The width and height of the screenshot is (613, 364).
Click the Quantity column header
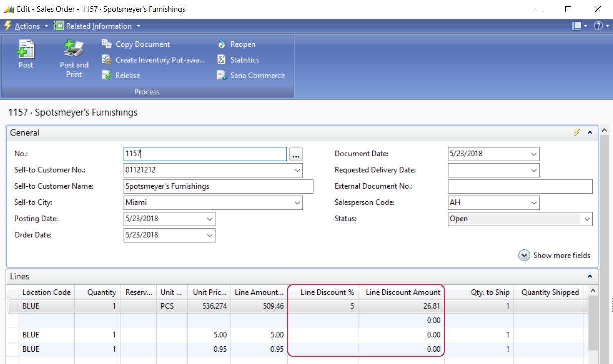[97, 292]
